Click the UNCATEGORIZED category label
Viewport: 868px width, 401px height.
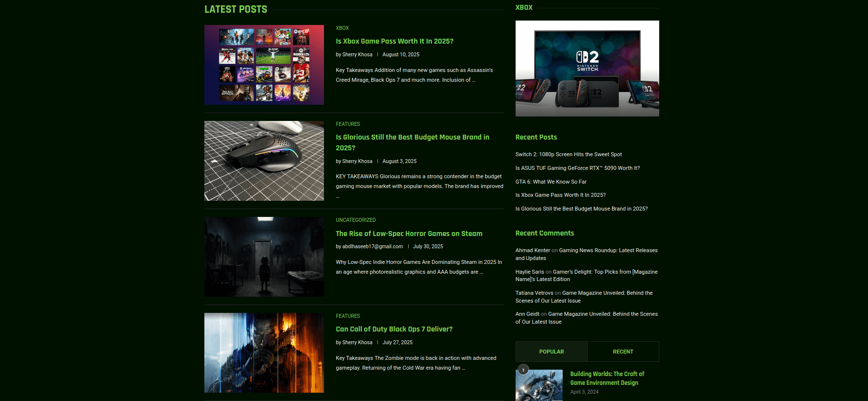tap(356, 220)
